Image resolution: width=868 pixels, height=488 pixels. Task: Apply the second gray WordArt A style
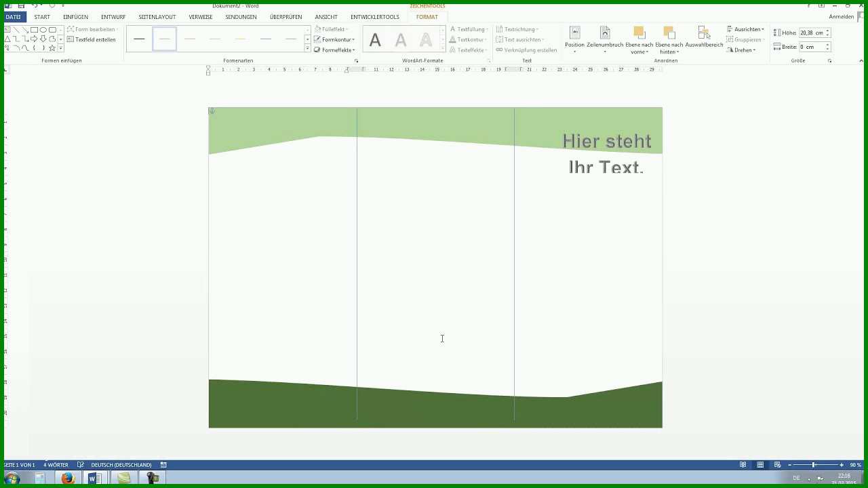coord(401,41)
